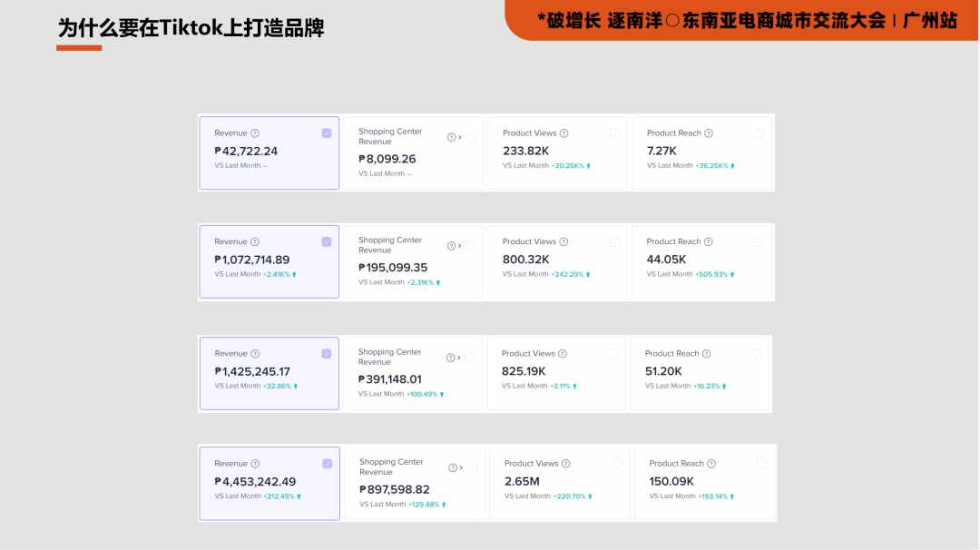Click help icon on Shopping Center Revenue ₱195,099.35 card
Screen dimensions: 980x550
[451, 246]
